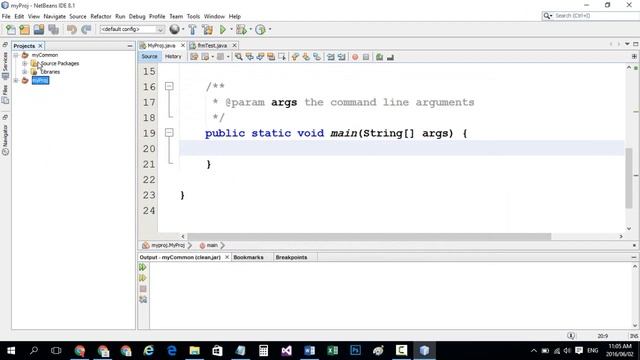
Task: Click the Previous Bookmark icon
Action: click(x=295, y=57)
